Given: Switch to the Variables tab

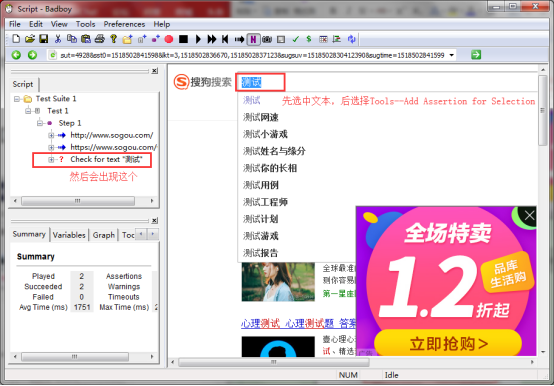Looking at the screenshot, I should [x=69, y=235].
